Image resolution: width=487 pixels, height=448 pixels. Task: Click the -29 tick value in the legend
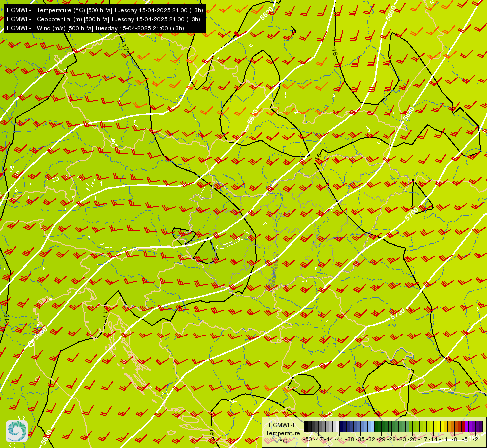(381, 439)
